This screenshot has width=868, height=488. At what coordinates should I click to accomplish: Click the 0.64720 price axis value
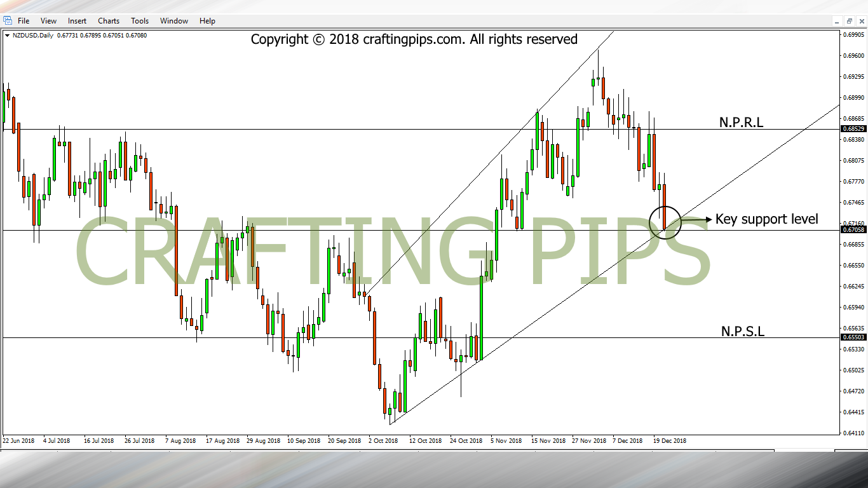click(x=855, y=391)
